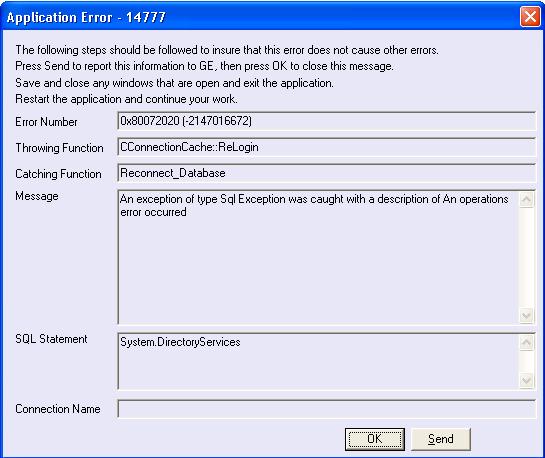
Task: Click the SQL Statement label
Action: tap(51, 339)
